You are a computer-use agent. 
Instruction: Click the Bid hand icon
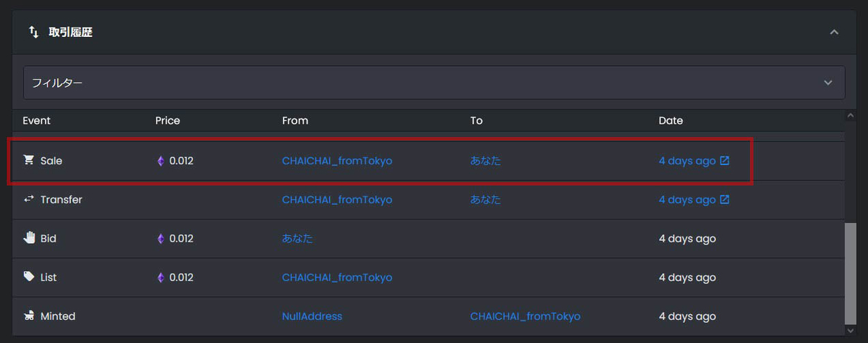(x=29, y=238)
